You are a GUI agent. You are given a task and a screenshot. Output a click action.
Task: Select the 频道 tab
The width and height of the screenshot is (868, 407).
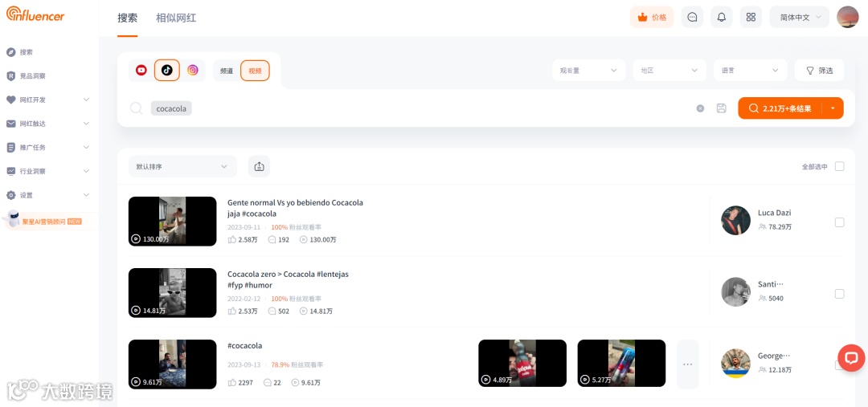227,71
